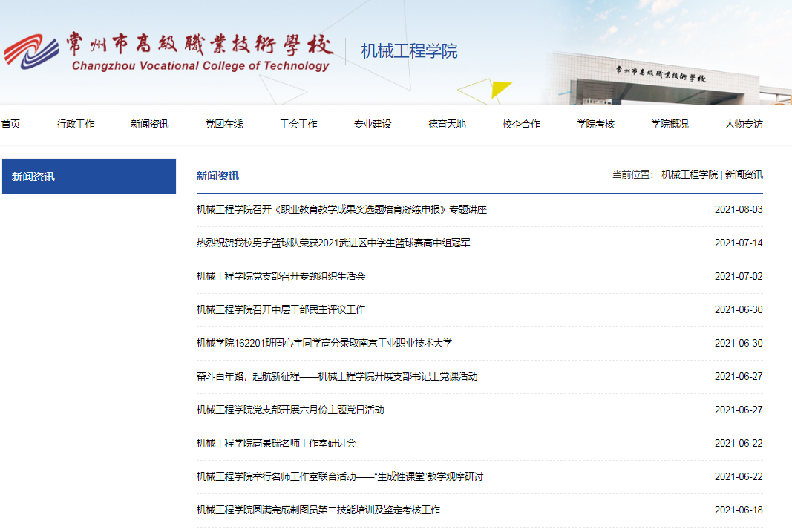Screen dimensions: 792x532
Task: Open article about 周心宇同学 admission
Action: (324, 344)
